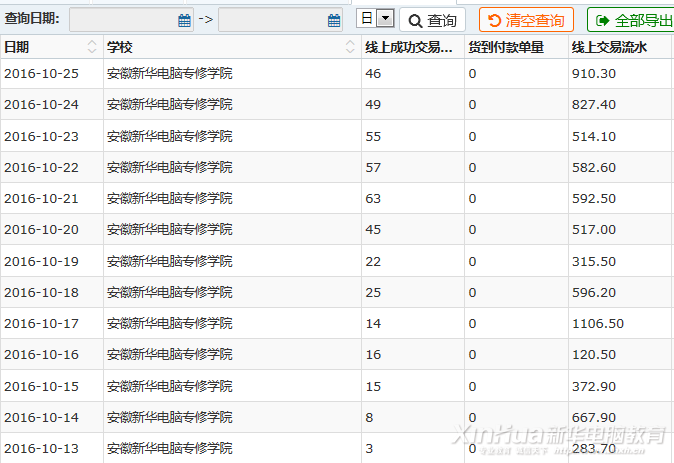Click the 63 successful transactions cell
The width and height of the screenshot is (674, 463).
point(374,198)
